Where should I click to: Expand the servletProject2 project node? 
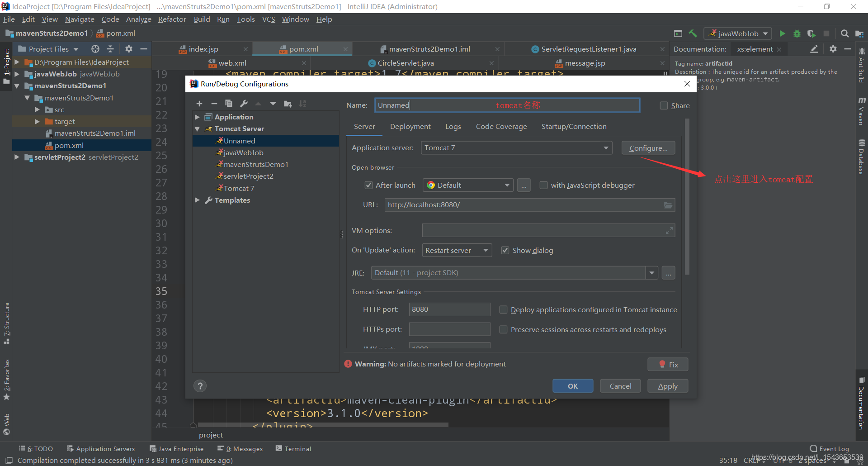pyautogui.click(x=17, y=157)
